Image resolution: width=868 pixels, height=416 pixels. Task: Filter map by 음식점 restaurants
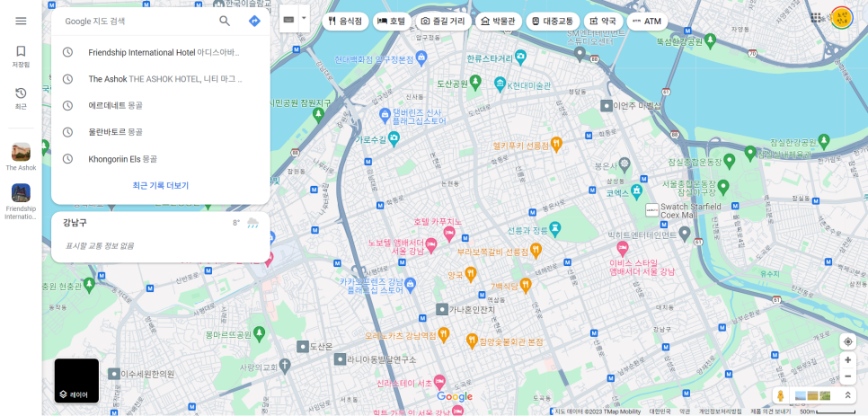point(345,22)
